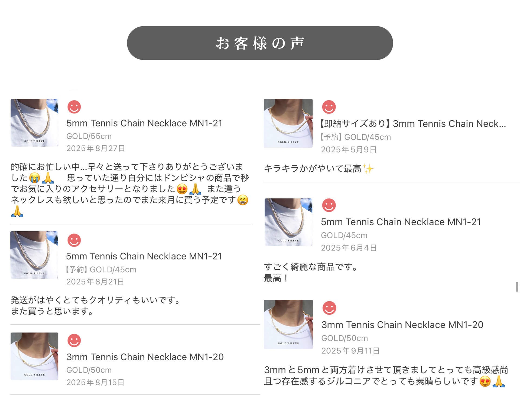Screen dimensions: 520x420
Task: Open necklace thumbnail of May 9 review
Action: pyautogui.click(x=288, y=123)
